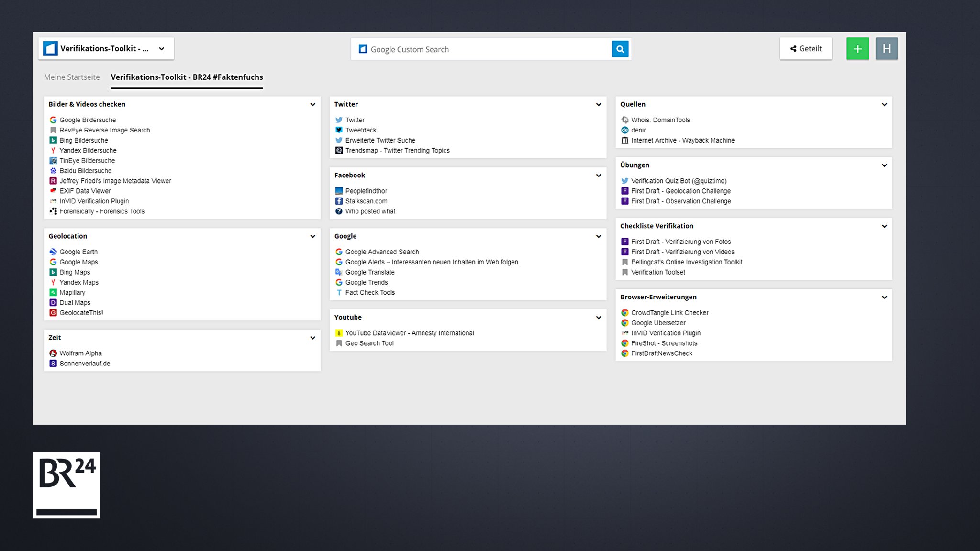Image resolution: width=980 pixels, height=551 pixels.
Task: Open the FireShot - Screenshots link
Action: pos(664,343)
